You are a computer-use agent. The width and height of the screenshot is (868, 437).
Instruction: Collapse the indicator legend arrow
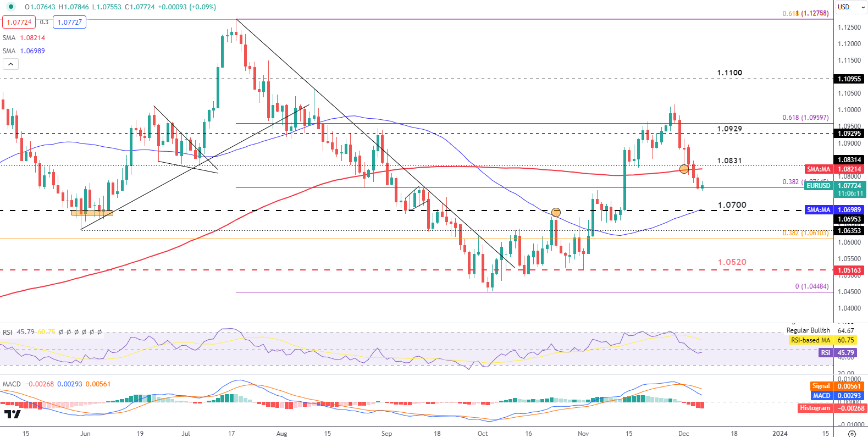10,64
